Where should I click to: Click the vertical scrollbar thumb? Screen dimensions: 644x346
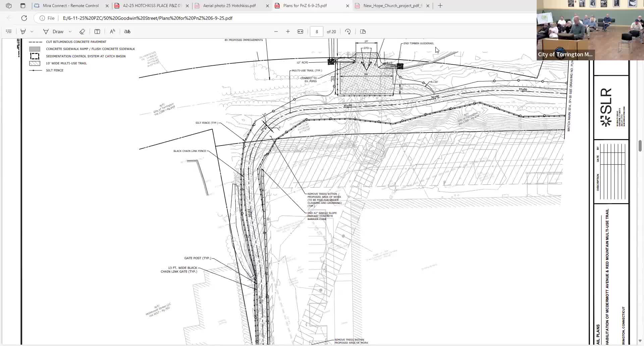coord(640,146)
